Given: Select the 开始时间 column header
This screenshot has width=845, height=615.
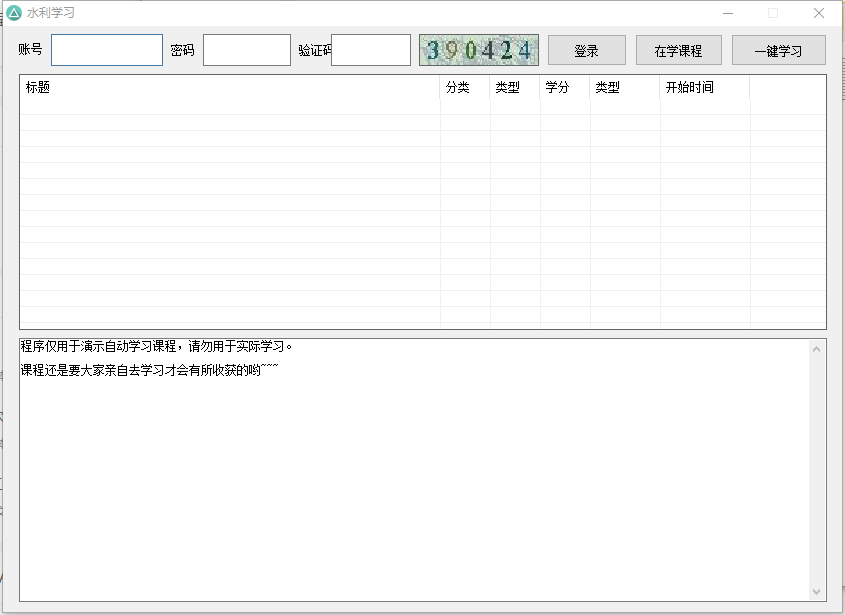Looking at the screenshot, I should [688, 88].
